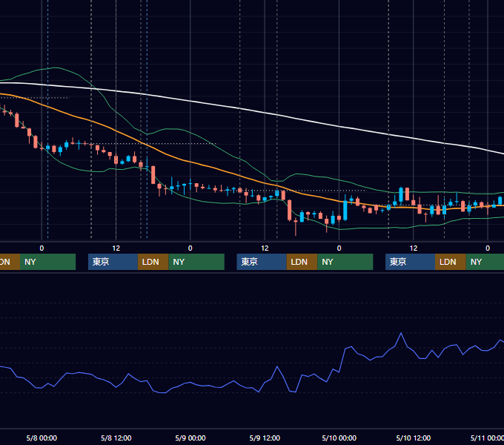Click the NY session block spanning 5/8 00:00
Image resolution: width=504 pixels, height=445 pixels.
coord(47,262)
